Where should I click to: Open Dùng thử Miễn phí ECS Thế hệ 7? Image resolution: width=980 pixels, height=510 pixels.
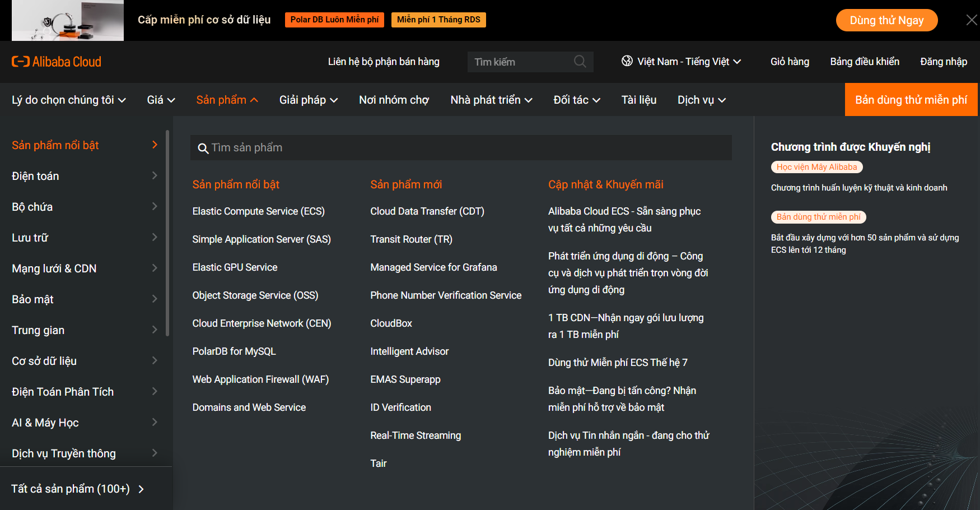(x=618, y=363)
